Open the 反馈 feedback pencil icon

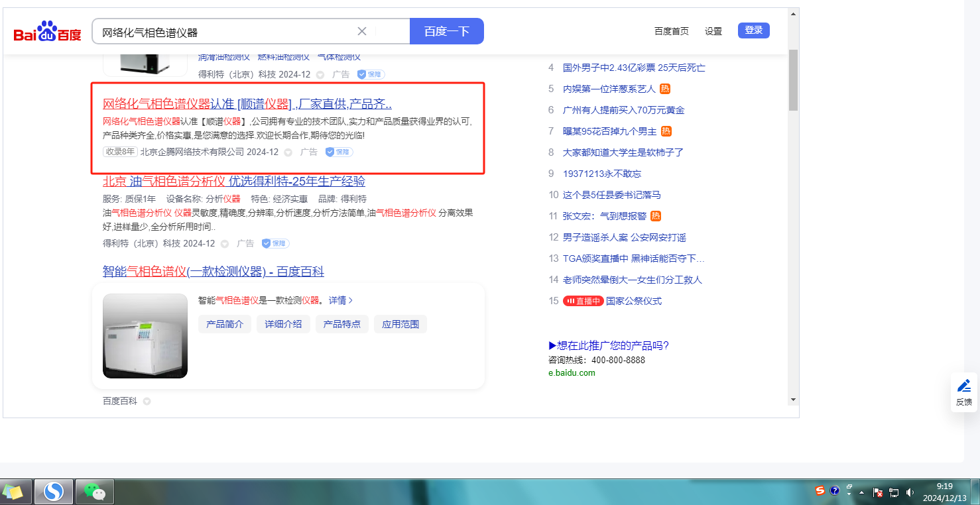click(963, 386)
